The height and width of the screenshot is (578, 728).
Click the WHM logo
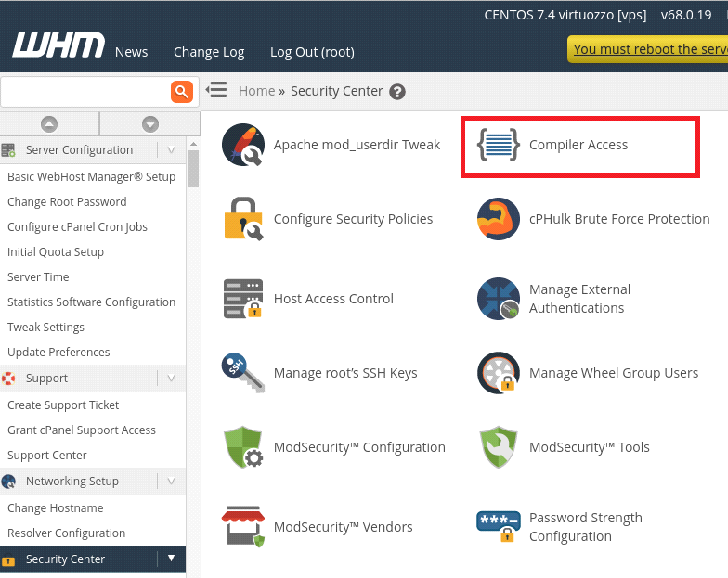click(59, 45)
